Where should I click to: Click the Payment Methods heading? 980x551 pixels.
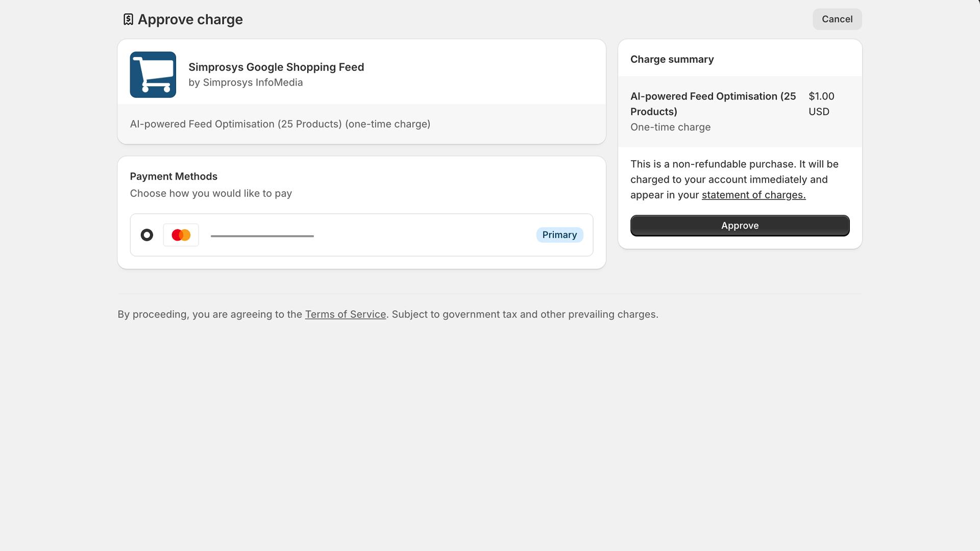174,176
